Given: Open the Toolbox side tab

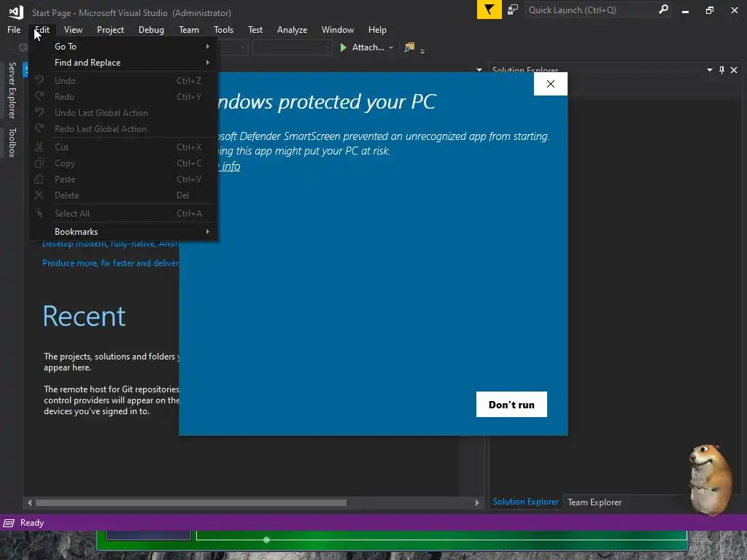Looking at the screenshot, I should (12, 142).
